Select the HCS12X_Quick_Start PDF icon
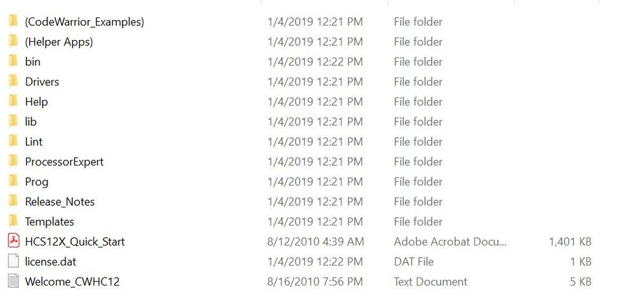Screen dimensions: 644x303 point(14,242)
